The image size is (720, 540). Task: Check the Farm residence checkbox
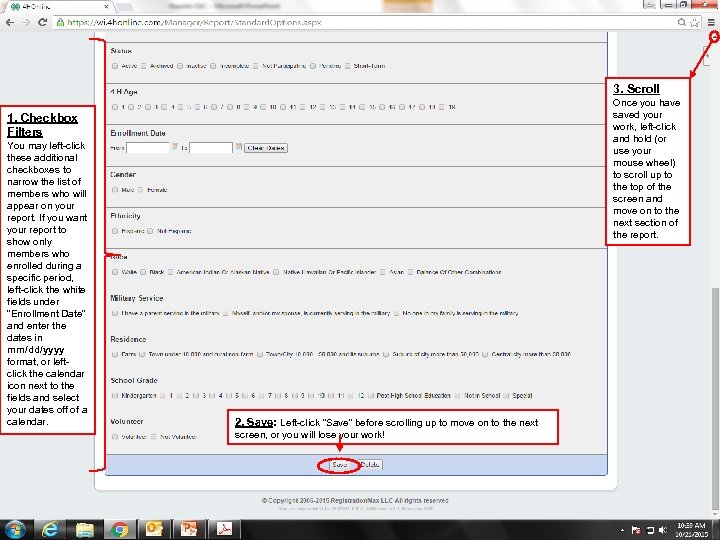(115, 354)
